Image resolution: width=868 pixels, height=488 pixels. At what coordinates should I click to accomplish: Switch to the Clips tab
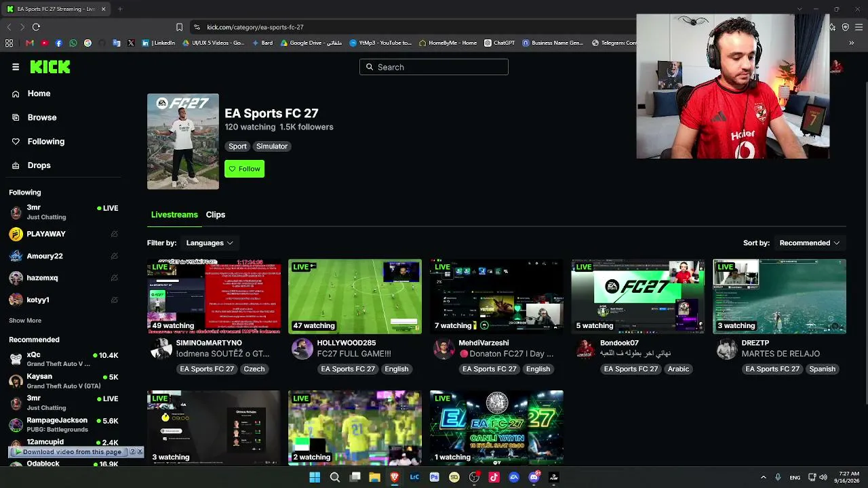click(216, 215)
